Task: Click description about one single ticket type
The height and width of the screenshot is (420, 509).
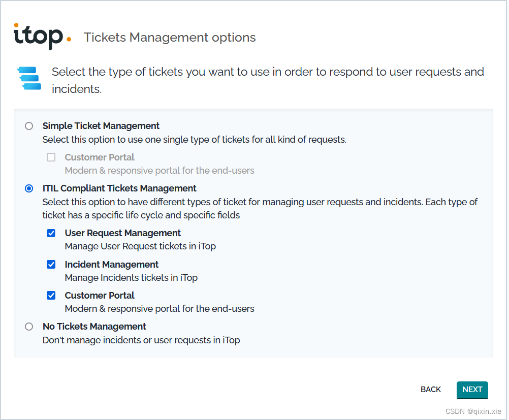Action: [195, 140]
